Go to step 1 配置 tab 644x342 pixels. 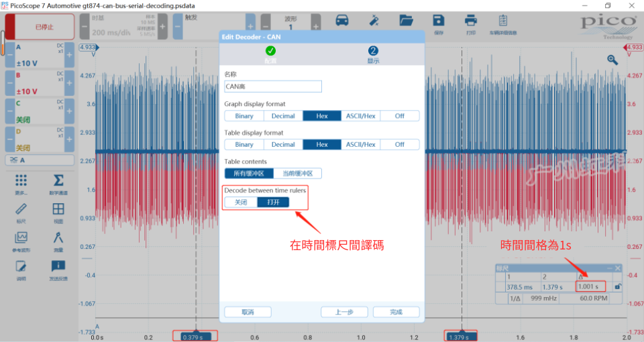270,54
